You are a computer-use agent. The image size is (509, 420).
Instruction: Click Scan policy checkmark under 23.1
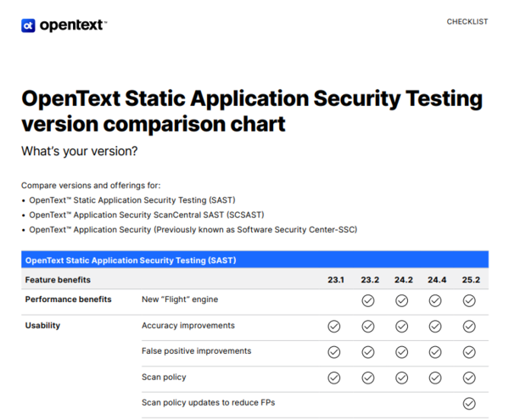pos(334,378)
